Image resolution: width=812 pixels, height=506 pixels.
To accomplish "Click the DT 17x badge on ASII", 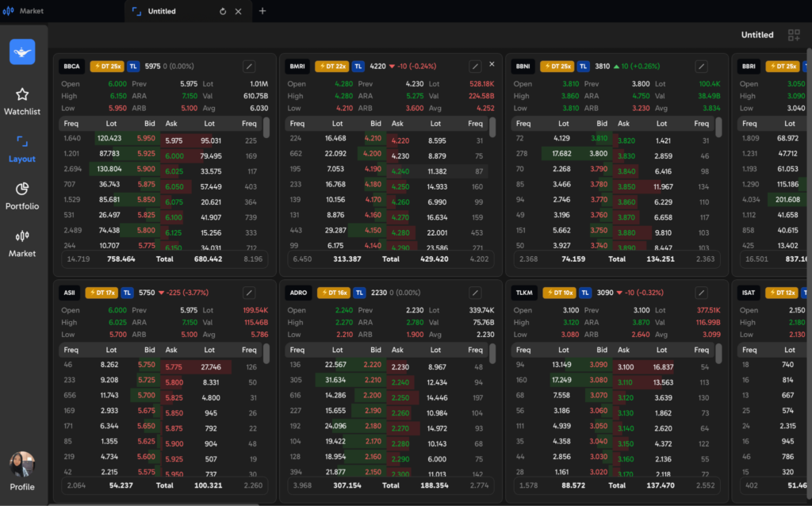I will click(101, 293).
